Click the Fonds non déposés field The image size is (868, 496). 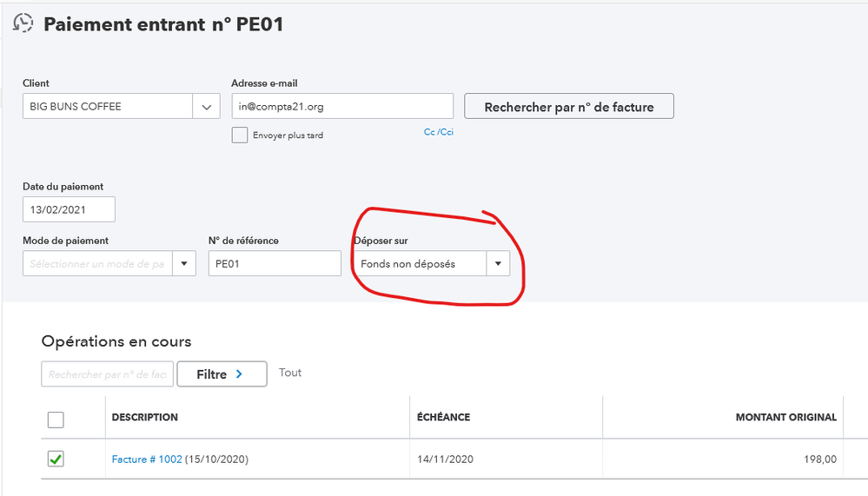click(x=420, y=263)
